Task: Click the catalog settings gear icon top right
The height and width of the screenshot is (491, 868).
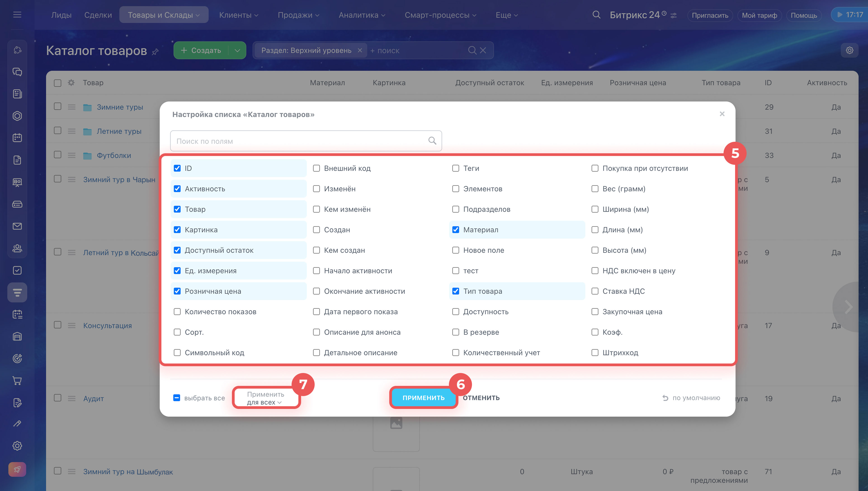Action: click(849, 51)
